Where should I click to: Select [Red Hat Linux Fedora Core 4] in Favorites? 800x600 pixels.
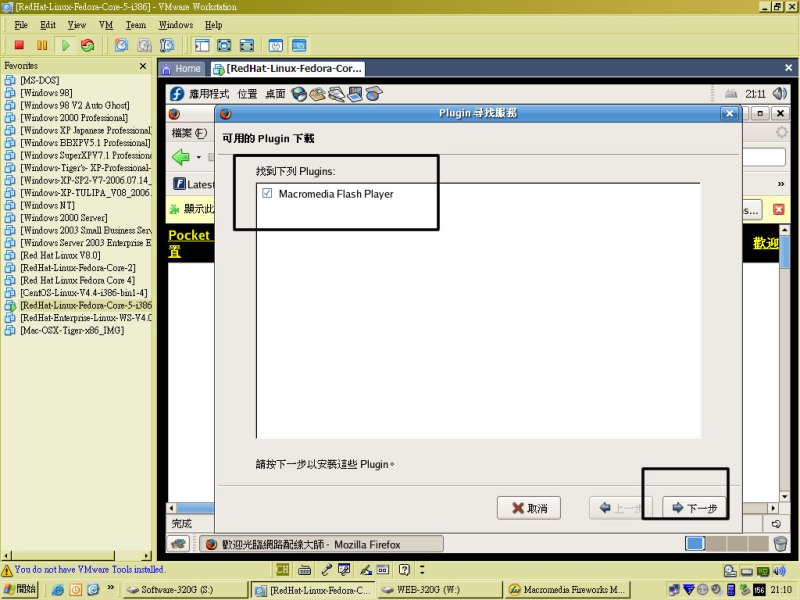(x=78, y=281)
